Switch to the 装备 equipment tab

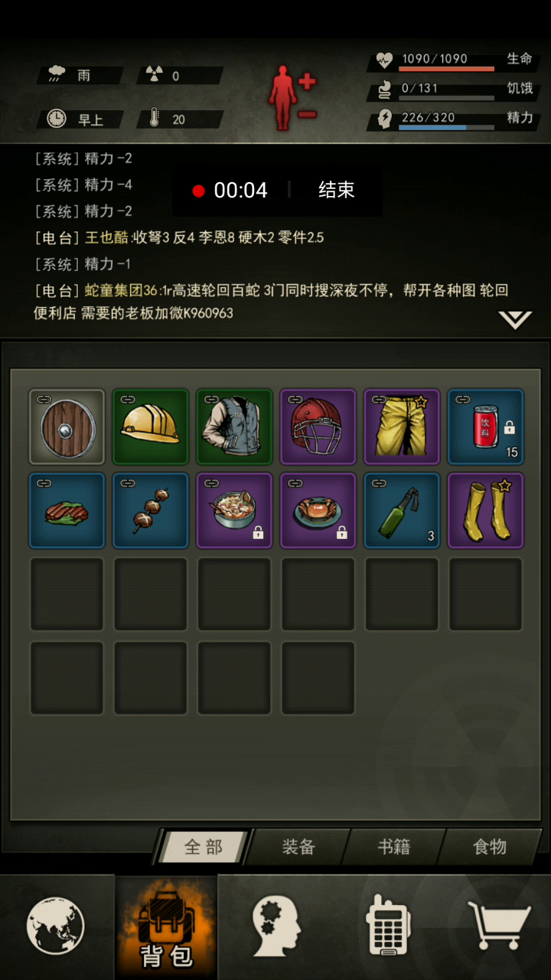pos(298,847)
